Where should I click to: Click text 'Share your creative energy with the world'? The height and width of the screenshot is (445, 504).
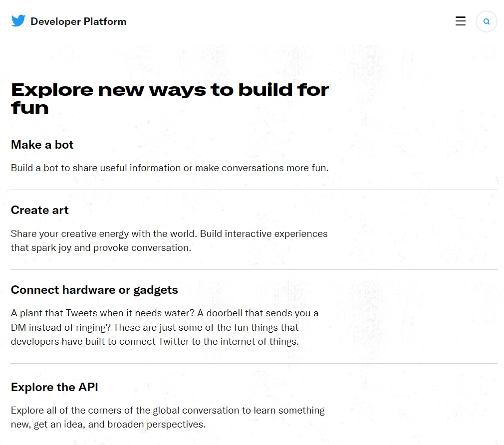tap(104, 233)
